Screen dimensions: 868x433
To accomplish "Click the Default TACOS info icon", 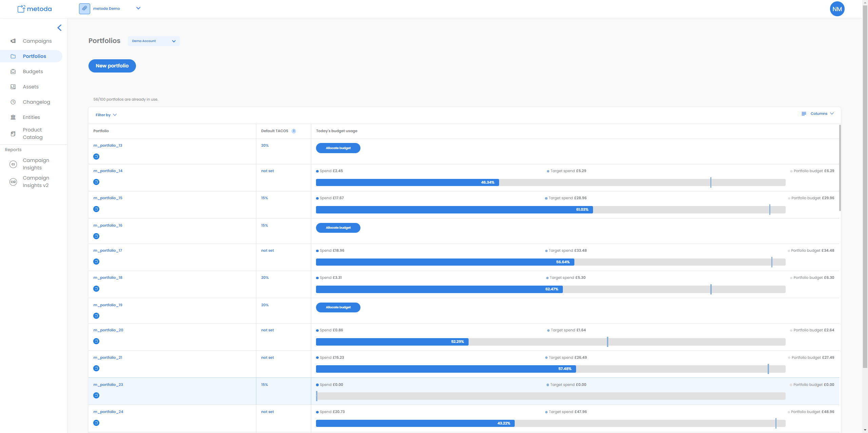I will click(294, 131).
